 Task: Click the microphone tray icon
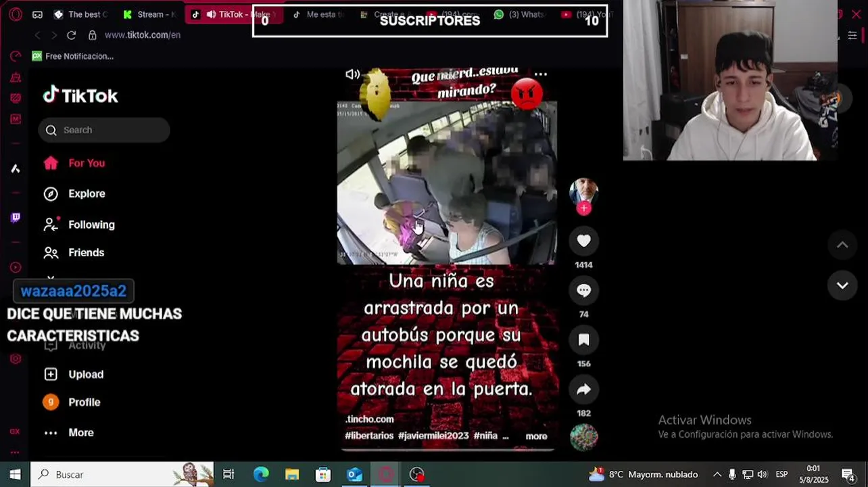point(732,474)
